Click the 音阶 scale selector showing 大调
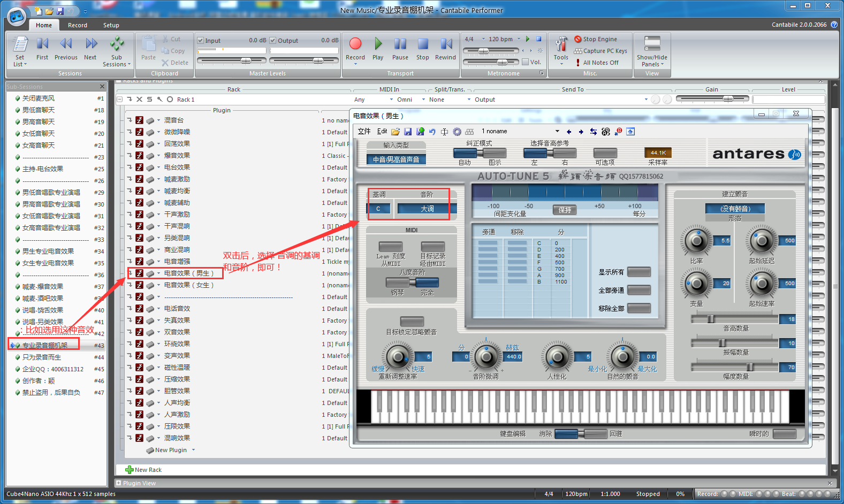 [x=427, y=209]
